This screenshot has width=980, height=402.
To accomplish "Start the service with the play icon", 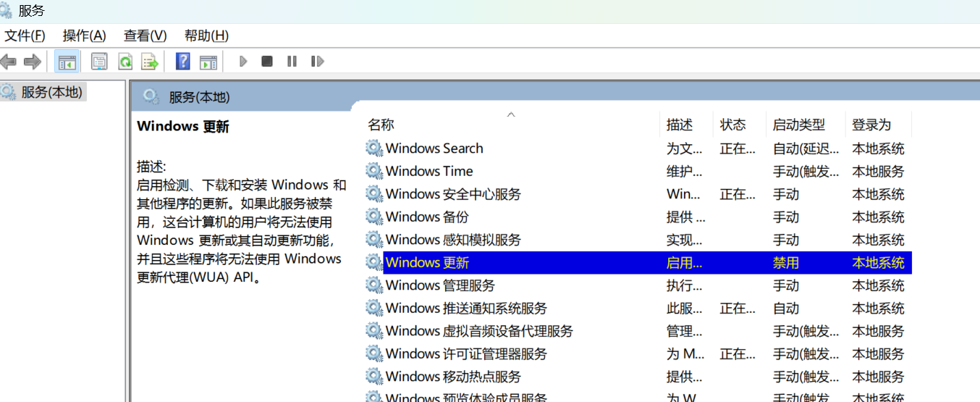I will click(x=243, y=62).
